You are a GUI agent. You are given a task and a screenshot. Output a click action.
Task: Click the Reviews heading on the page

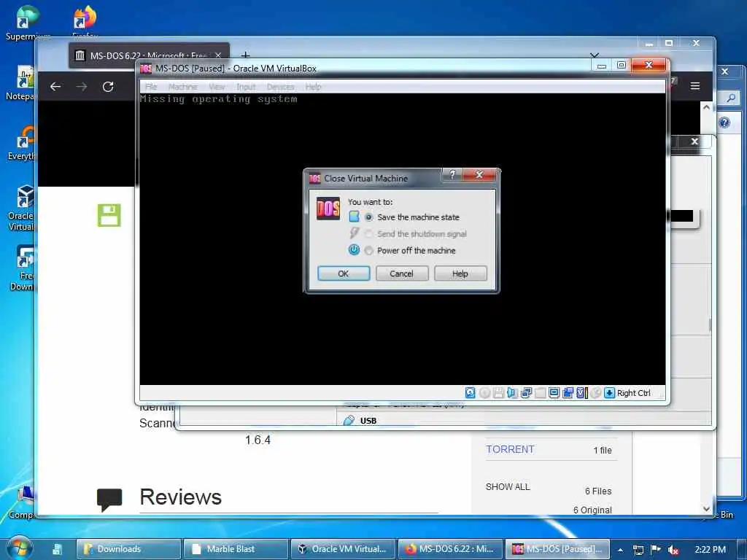tap(181, 497)
